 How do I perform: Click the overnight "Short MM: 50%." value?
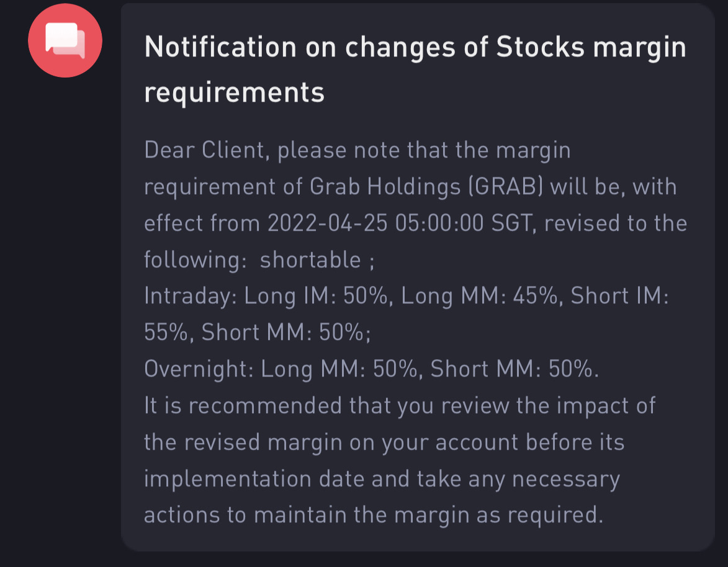pos(515,369)
